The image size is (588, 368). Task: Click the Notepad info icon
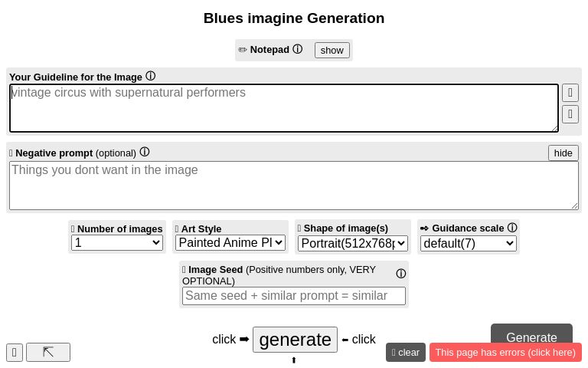click(x=298, y=49)
